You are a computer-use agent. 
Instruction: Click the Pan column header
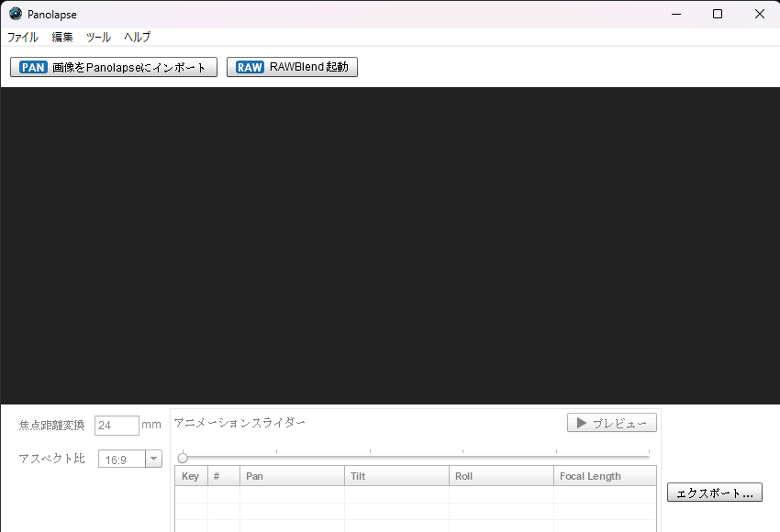[292, 476]
